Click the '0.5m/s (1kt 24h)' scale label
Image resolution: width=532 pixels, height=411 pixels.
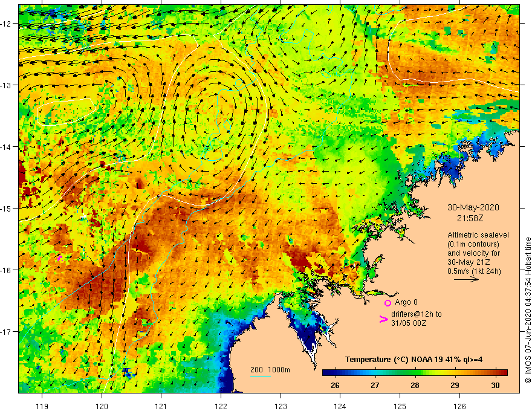click(x=474, y=271)
